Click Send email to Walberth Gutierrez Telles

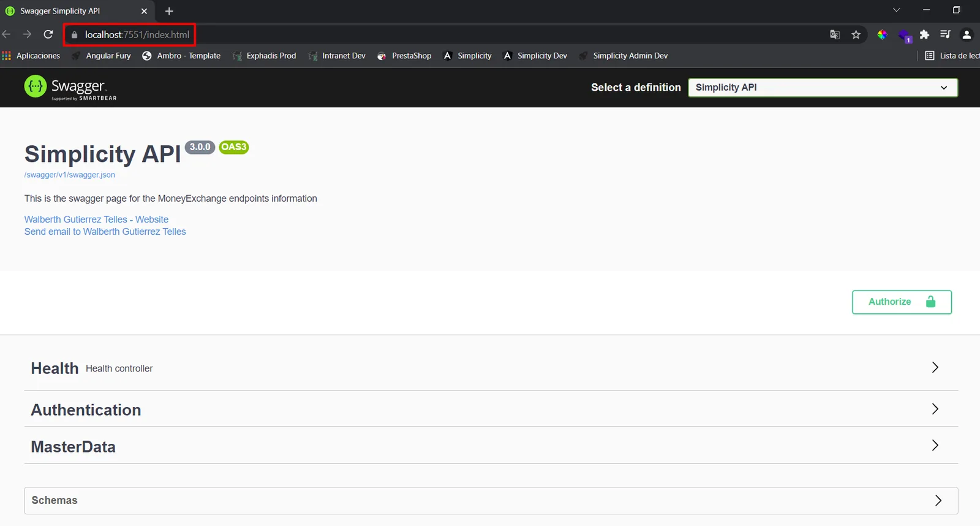coord(105,232)
